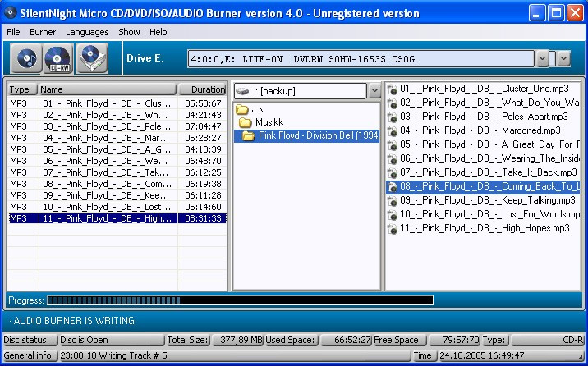Click 11_-_Pink_Floyd_-_DB_-_High_Hopes.mp3 file name
The height and width of the screenshot is (366, 588).
(x=485, y=228)
